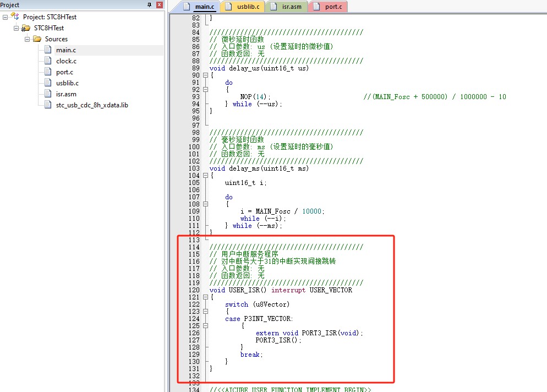
Task: Close the Project panel
Action: pos(159,5)
